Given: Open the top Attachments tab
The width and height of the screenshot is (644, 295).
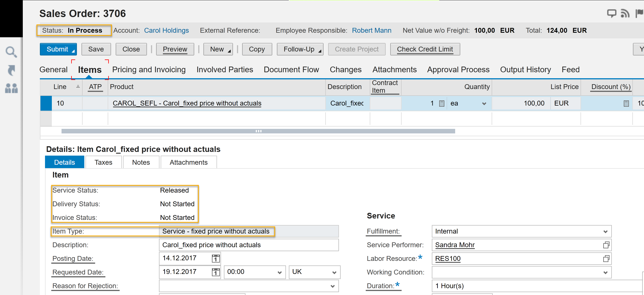Looking at the screenshot, I should coord(394,70).
